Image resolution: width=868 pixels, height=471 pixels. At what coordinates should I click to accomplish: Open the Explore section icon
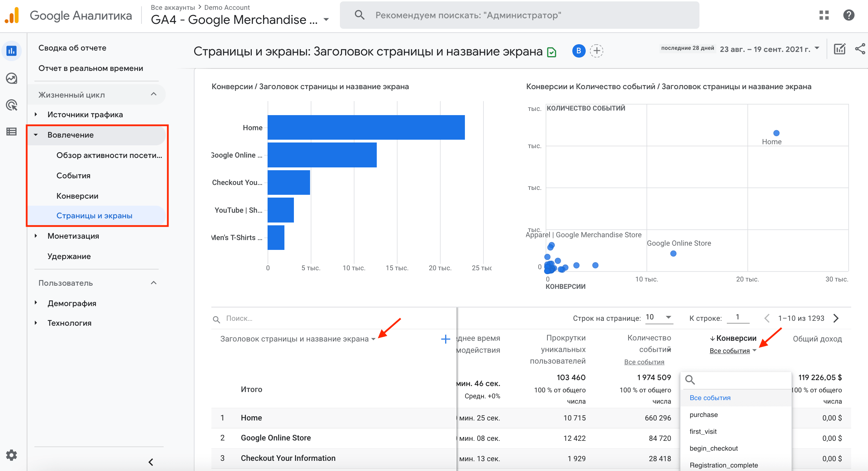(x=12, y=78)
